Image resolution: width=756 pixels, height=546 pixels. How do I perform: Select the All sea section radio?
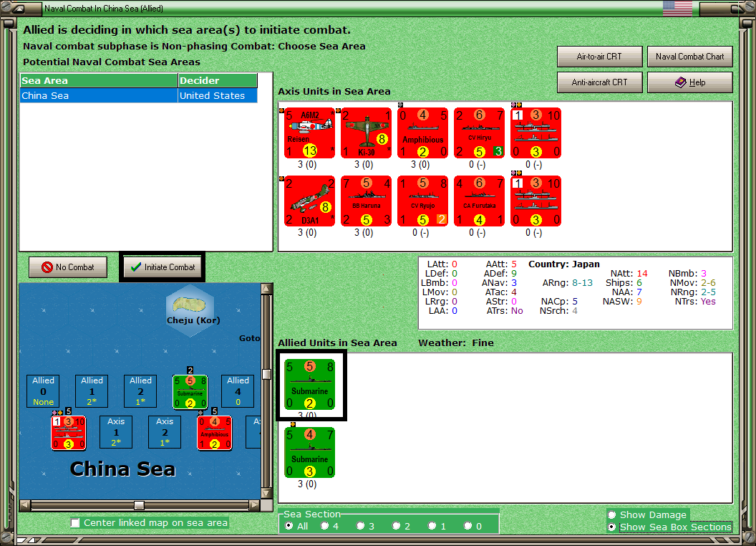click(289, 526)
